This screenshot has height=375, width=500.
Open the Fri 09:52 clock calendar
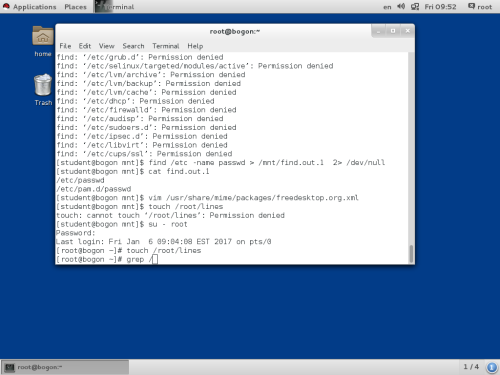tap(440, 7)
